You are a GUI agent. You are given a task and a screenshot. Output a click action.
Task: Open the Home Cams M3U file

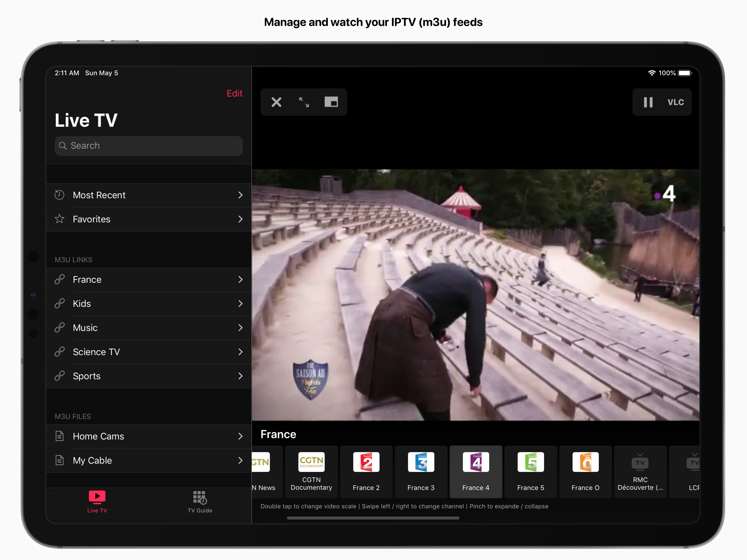click(148, 436)
